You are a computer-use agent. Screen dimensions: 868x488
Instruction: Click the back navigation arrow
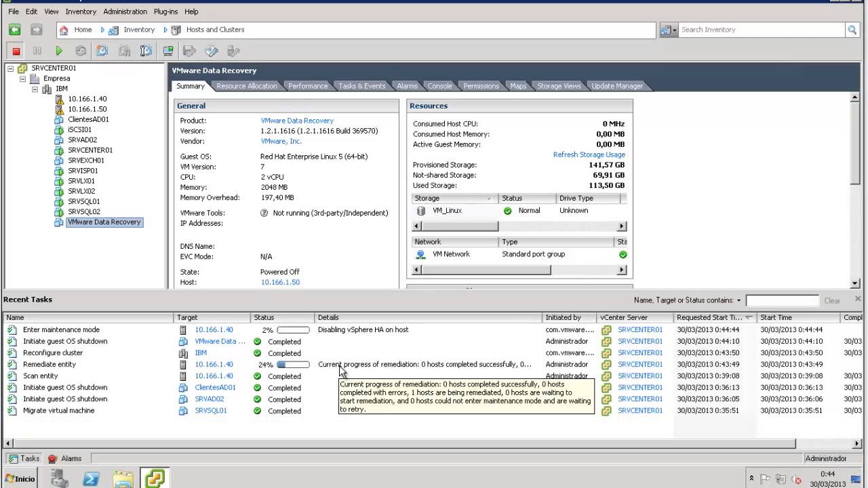point(15,30)
